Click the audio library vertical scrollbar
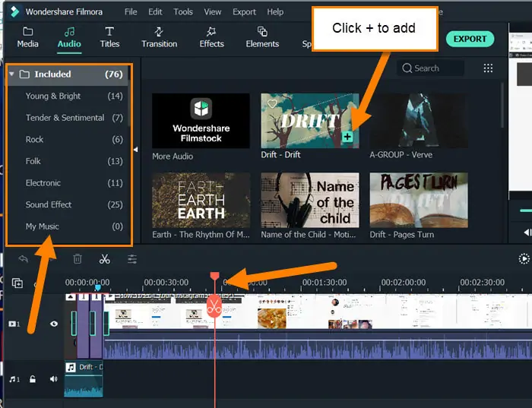 [x=502, y=105]
